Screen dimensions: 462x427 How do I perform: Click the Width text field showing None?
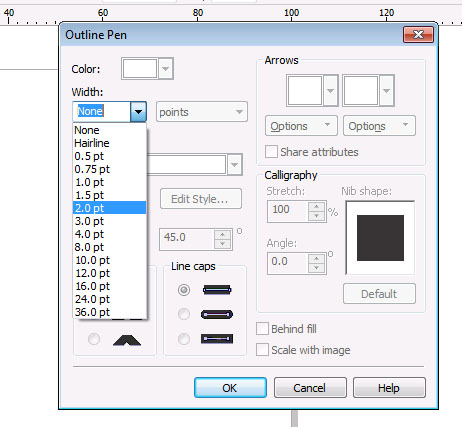[102, 112]
